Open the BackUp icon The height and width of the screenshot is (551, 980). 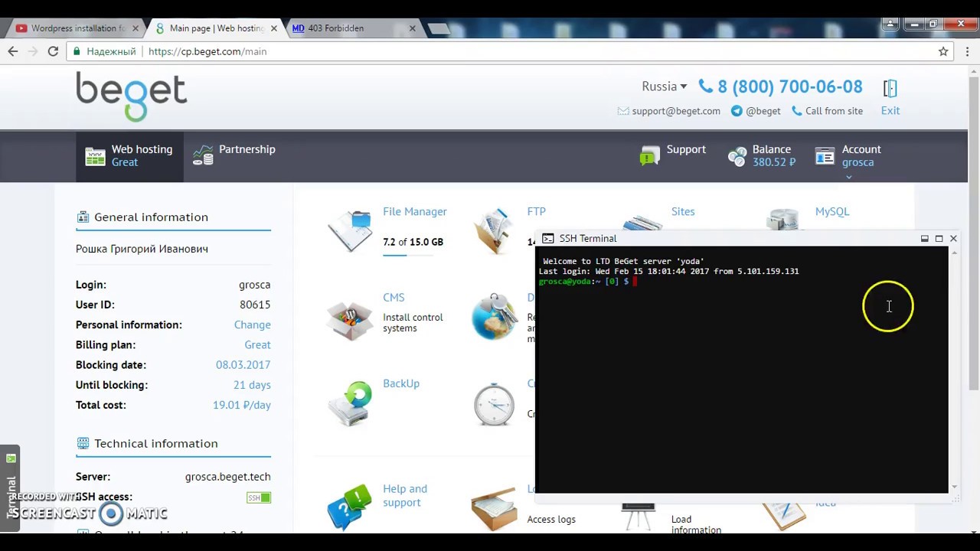pyautogui.click(x=350, y=404)
